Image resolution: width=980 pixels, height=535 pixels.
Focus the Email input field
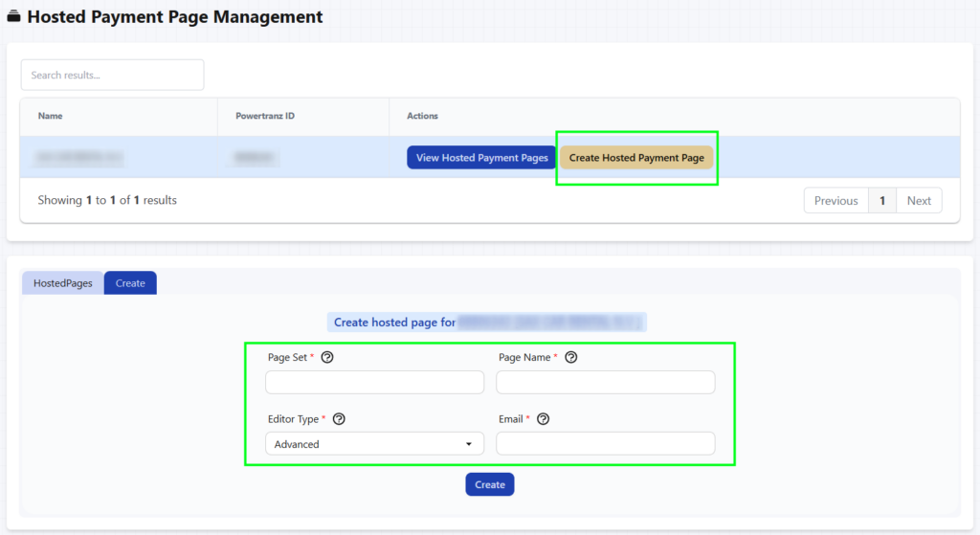coord(605,444)
